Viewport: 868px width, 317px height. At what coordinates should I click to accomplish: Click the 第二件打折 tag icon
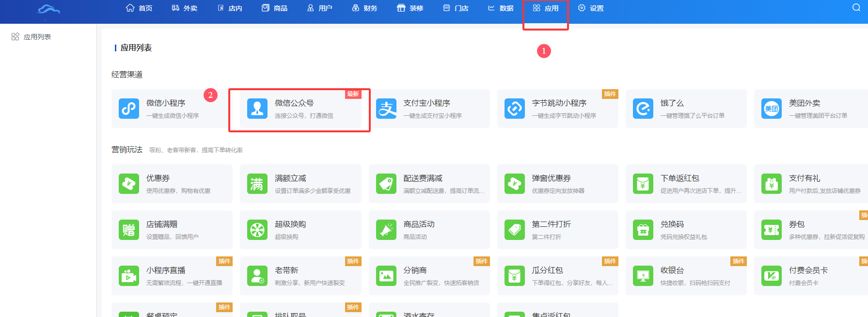click(515, 230)
